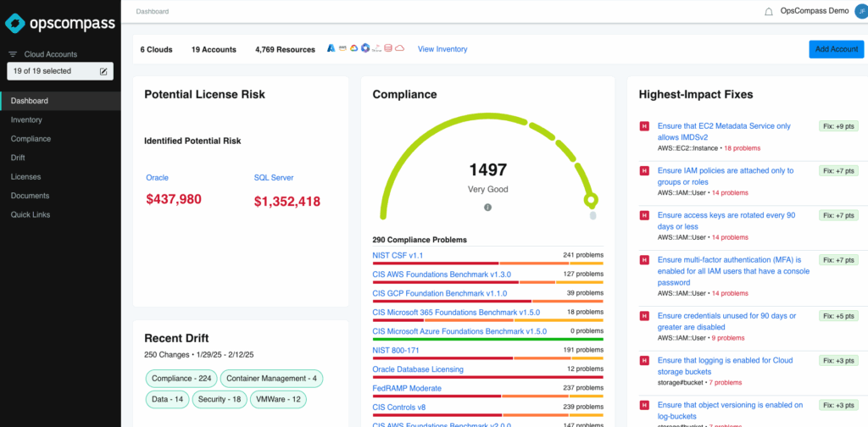Image resolution: width=868 pixels, height=427 pixels.
Task: Go to Dashboard in the sidebar
Action: click(x=60, y=101)
